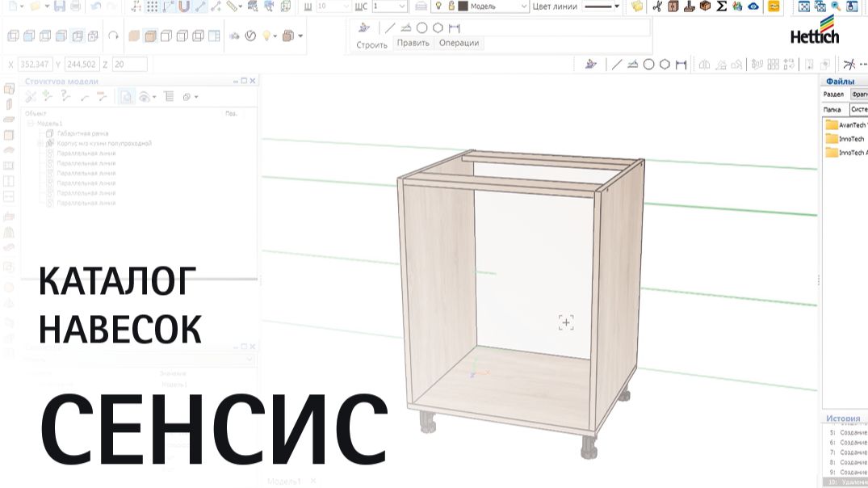Open the Ш value 10 combo box

coord(333,6)
